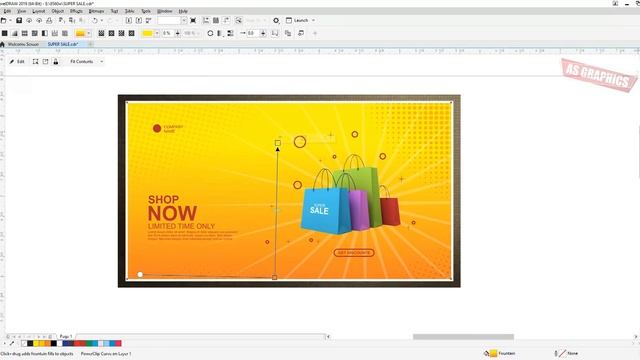Click the Undo arrow icon
The width and height of the screenshot is (640, 360).
95,20
